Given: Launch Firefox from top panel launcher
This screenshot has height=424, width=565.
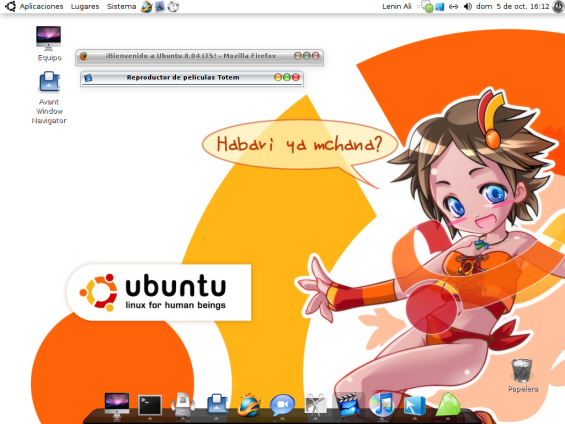Looking at the screenshot, I should pos(146,6).
